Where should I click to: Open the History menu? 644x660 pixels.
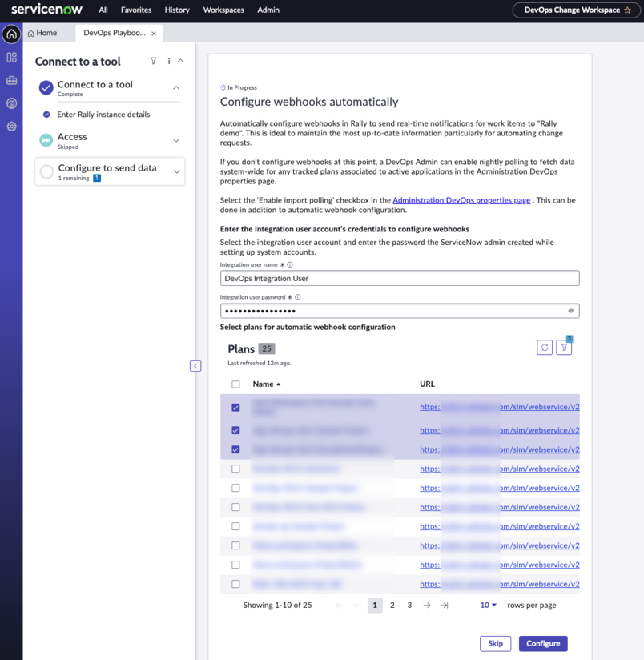click(x=177, y=10)
